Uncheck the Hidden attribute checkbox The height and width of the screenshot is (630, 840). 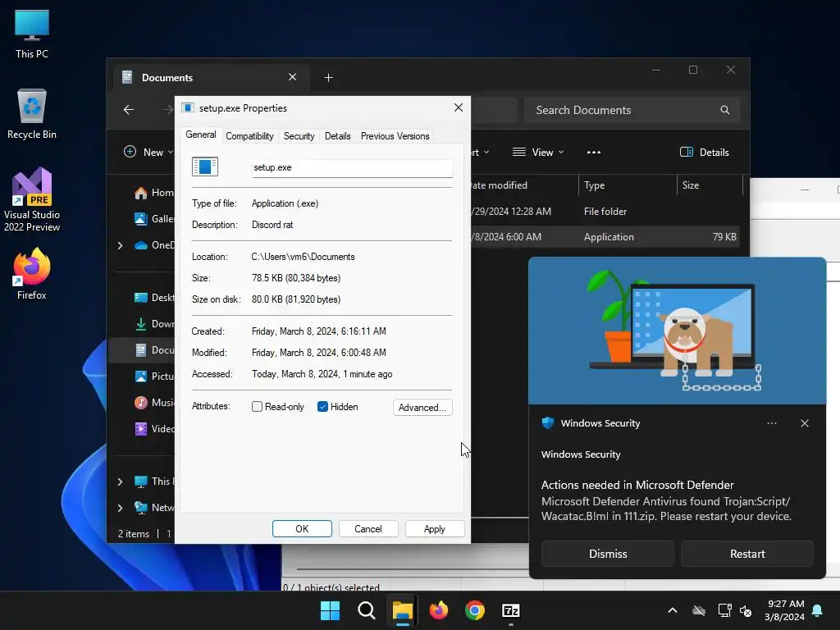322,407
